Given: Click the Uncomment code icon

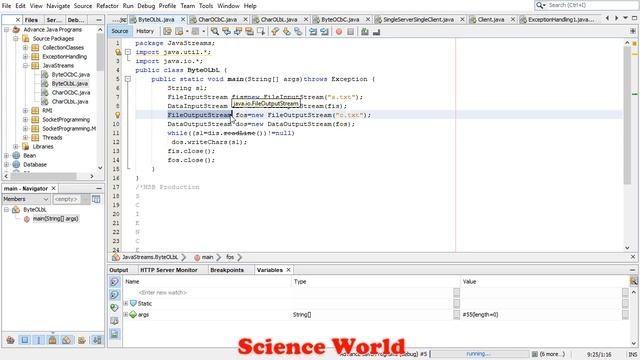Looking at the screenshot, I should (x=376, y=31).
